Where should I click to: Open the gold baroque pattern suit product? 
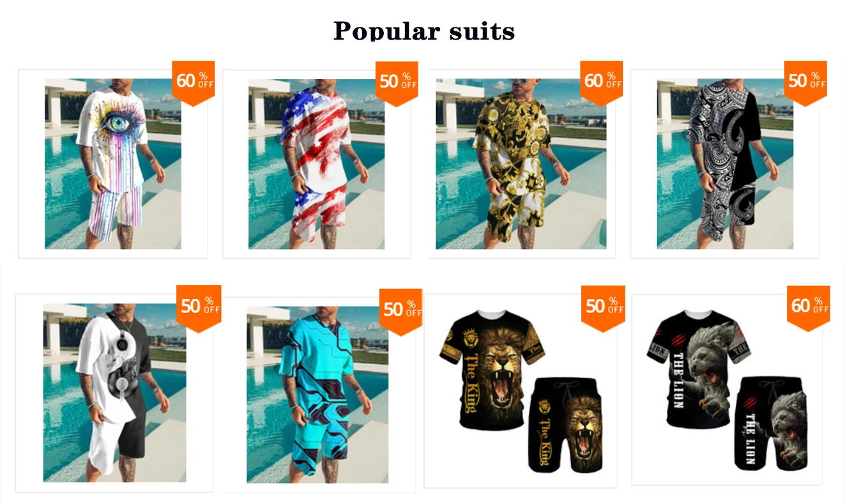point(521,164)
